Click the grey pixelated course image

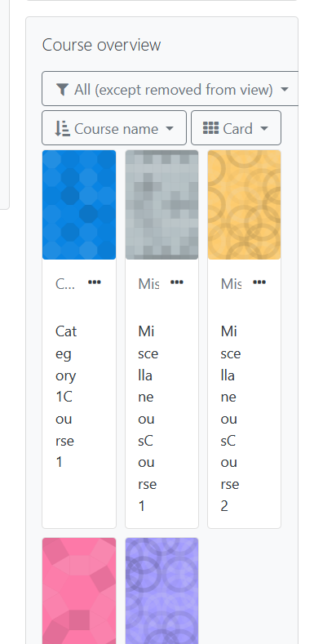coord(161,205)
